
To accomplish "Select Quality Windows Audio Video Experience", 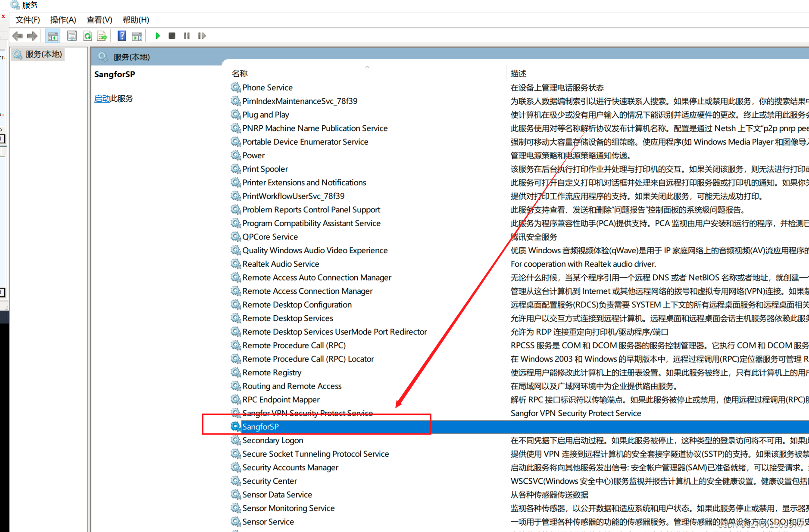I will click(x=315, y=250).
